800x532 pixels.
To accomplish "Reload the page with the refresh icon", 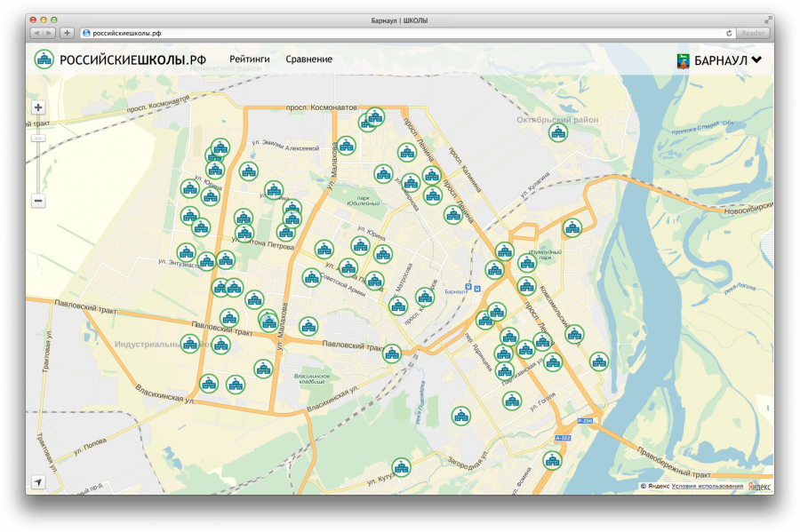I will point(729,33).
